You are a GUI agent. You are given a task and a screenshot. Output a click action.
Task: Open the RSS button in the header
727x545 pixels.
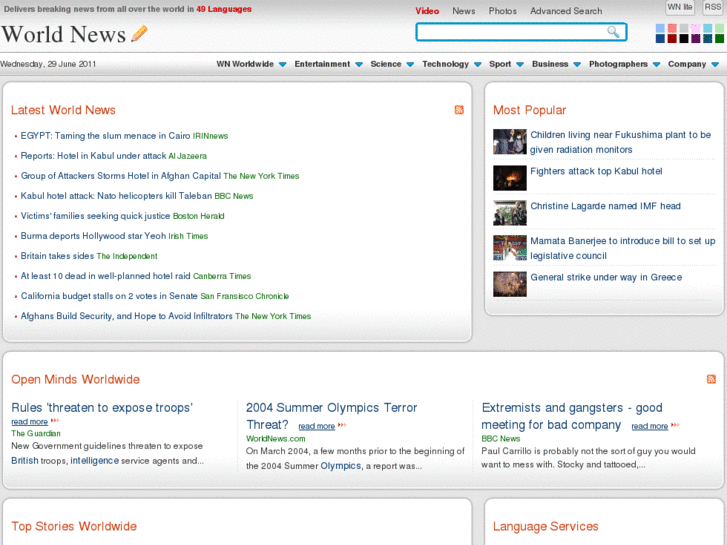pyautogui.click(x=713, y=7)
